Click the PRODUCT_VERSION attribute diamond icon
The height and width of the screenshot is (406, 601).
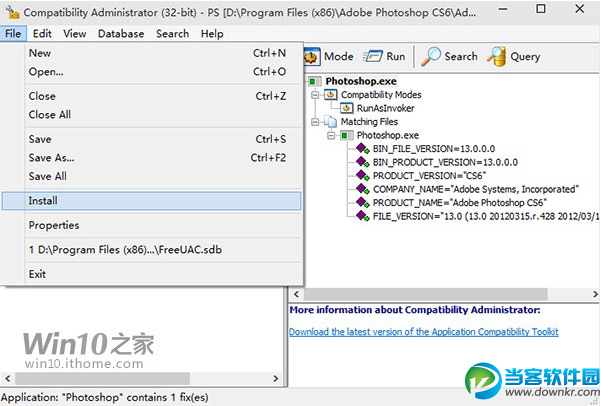click(x=363, y=176)
